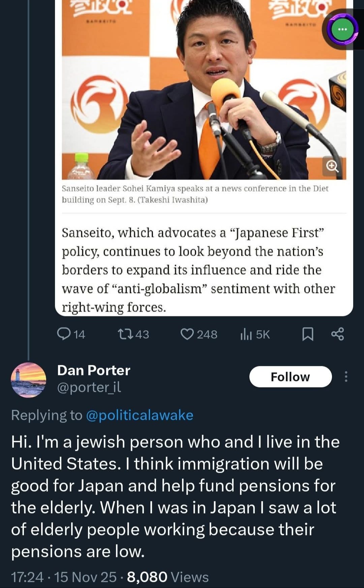This screenshot has height=588, width=364.
Task: Tap the 8,080 Views count
Action: [x=168, y=577]
